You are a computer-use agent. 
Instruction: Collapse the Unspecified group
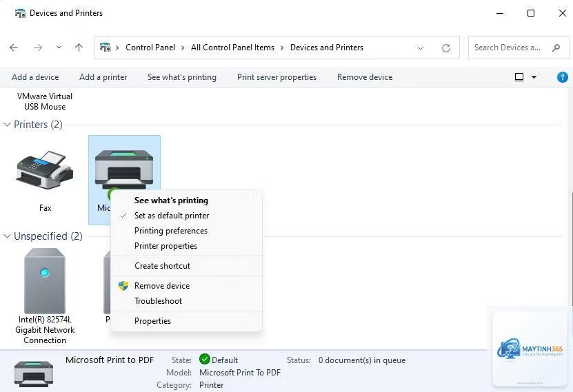click(x=7, y=236)
